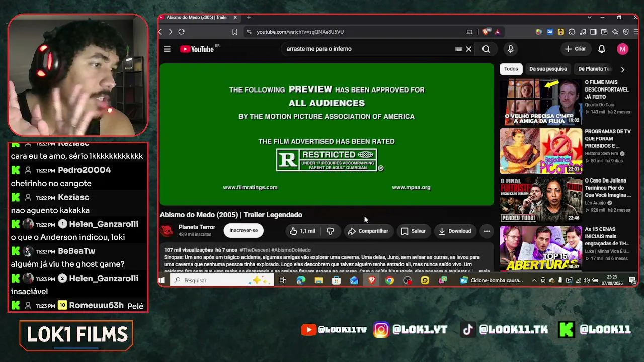Open As 15 CENAS INICIAIS video thumbnail
This screenshot has width=644, height=362.
pyautogui.click(x=541, y=248)
